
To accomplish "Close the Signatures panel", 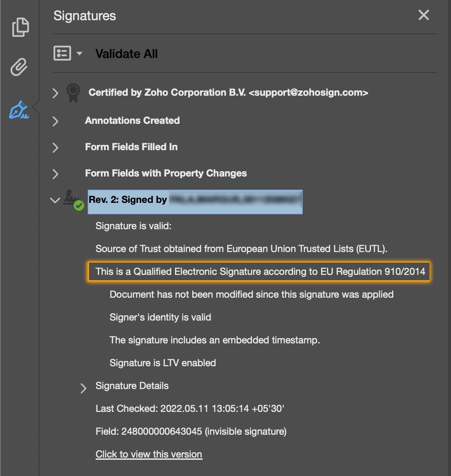I will (423, 15).
